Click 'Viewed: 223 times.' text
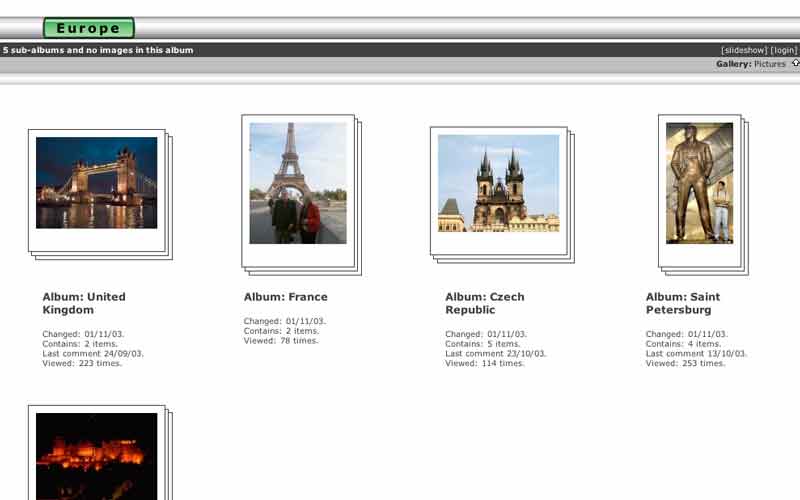 pyautogui.click(x=82, y=363)
